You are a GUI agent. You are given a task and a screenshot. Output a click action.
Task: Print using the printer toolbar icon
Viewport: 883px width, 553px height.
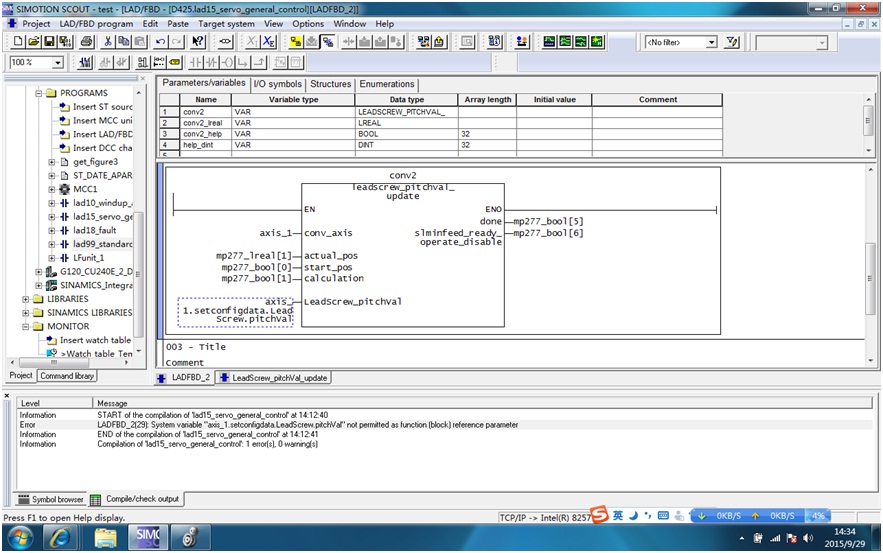[86, 42]
